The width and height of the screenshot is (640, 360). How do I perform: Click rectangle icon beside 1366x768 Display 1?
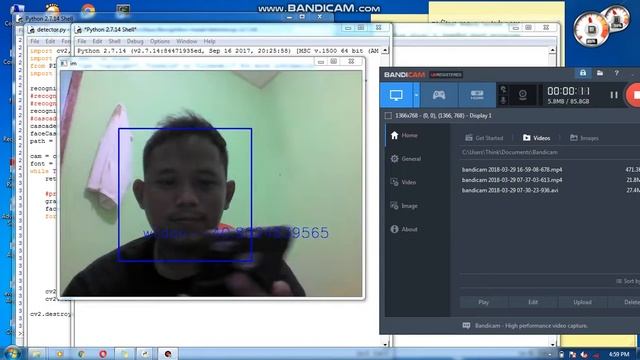(388, 116)
